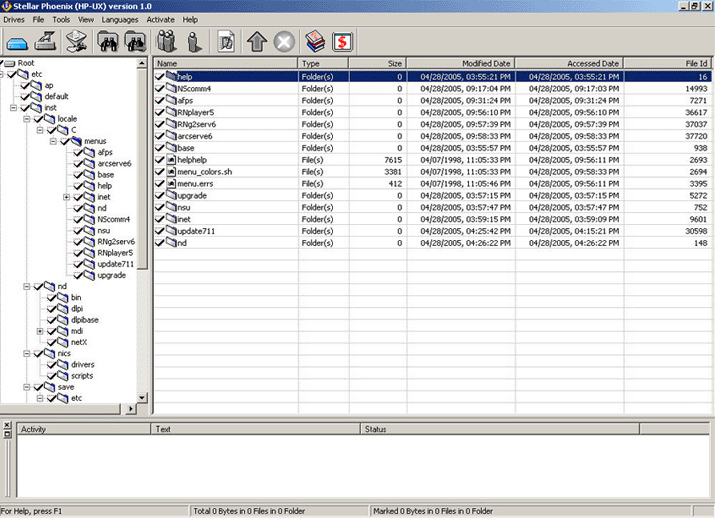Click folder icon of update711 list row
This screenshot has width=715, height=518.
click(171, 230)
